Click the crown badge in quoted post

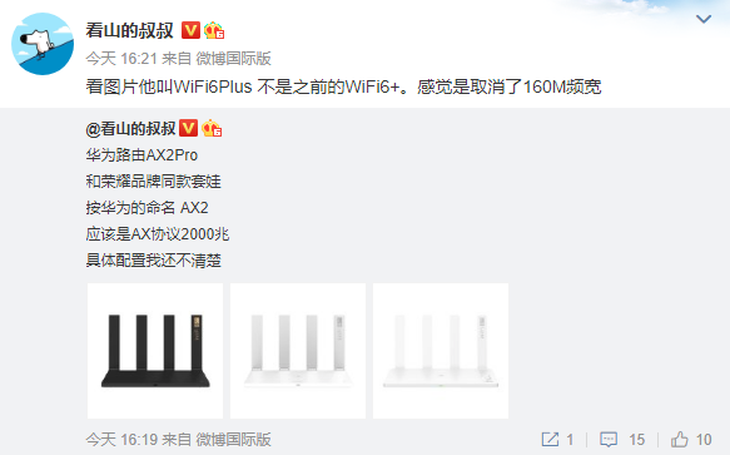pyautogui.click(x=212, y=128)
